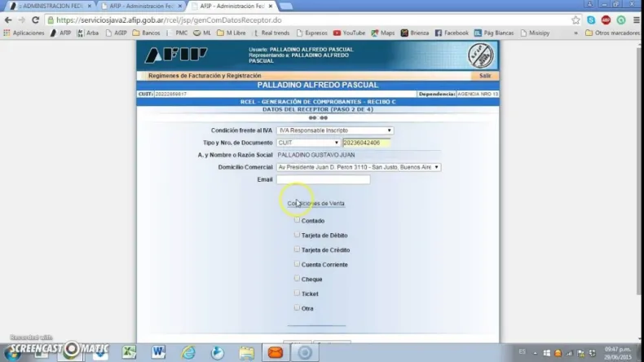Open the Facebook bookmark

[x=452, y=33]
